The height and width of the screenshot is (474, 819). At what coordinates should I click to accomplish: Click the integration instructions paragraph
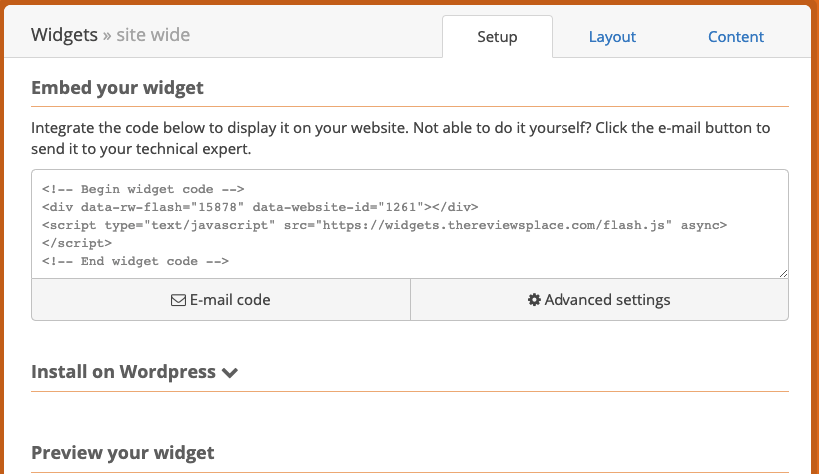point(401,138)
